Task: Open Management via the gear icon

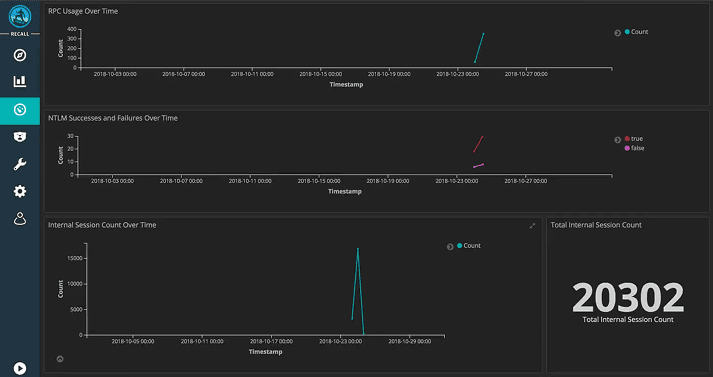Action: click(20, 191)
